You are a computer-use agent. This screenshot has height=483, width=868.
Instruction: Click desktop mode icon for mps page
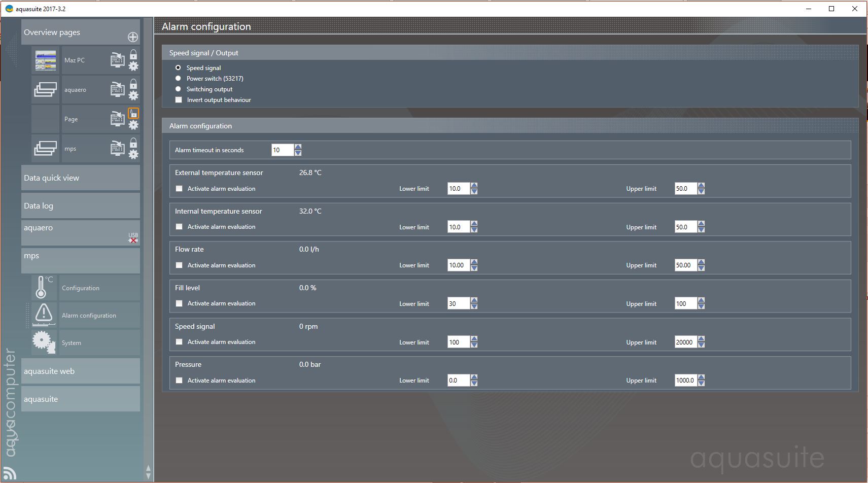117,148
